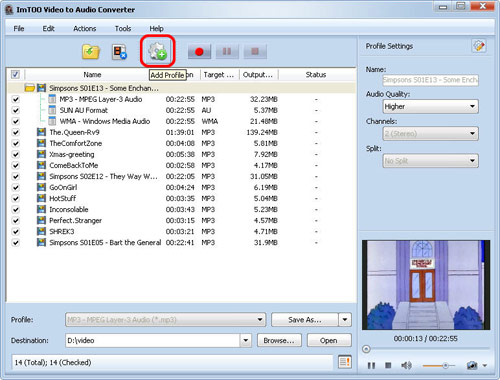Click the video icon beside SHREK3
Viewport: 500px width, 380px height.
pyautogui.click(x=41, y=231)
